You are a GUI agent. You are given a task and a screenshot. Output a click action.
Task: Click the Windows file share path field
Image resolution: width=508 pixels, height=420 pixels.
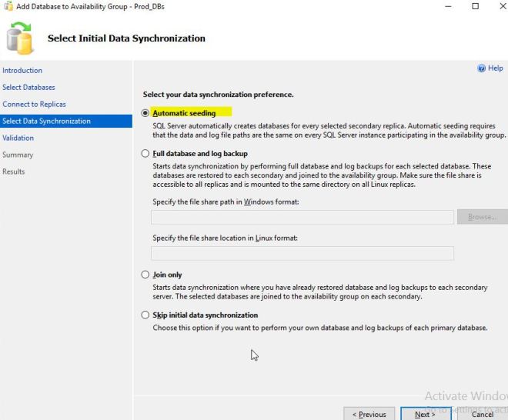click(x=302, y=217)
